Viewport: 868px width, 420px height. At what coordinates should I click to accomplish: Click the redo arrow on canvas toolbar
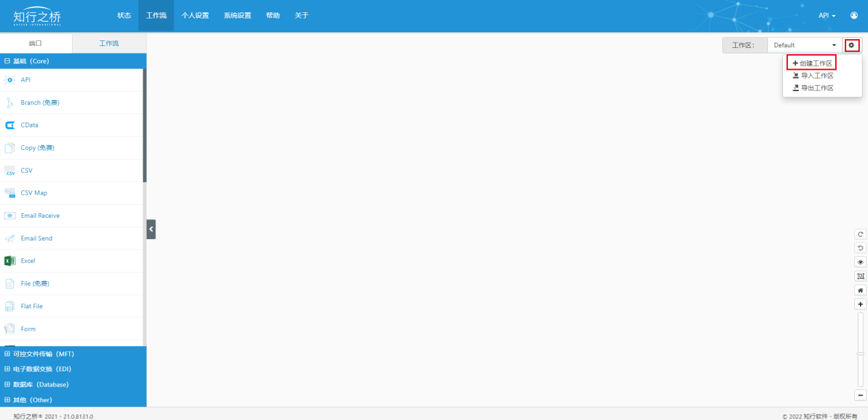(860, 234)
